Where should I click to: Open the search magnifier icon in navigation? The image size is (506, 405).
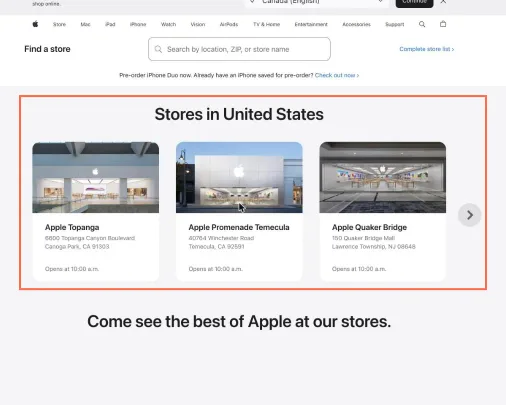tap(422, 24)
